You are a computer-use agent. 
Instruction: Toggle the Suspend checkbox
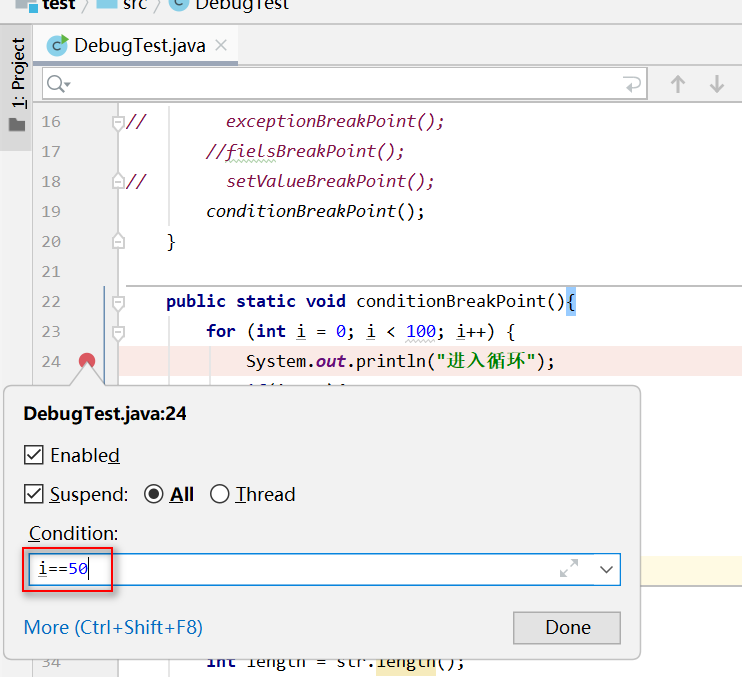pos(34,494)
